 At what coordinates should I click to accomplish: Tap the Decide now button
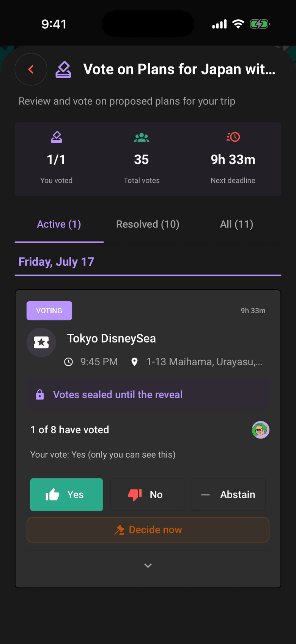tap(148, 530)
